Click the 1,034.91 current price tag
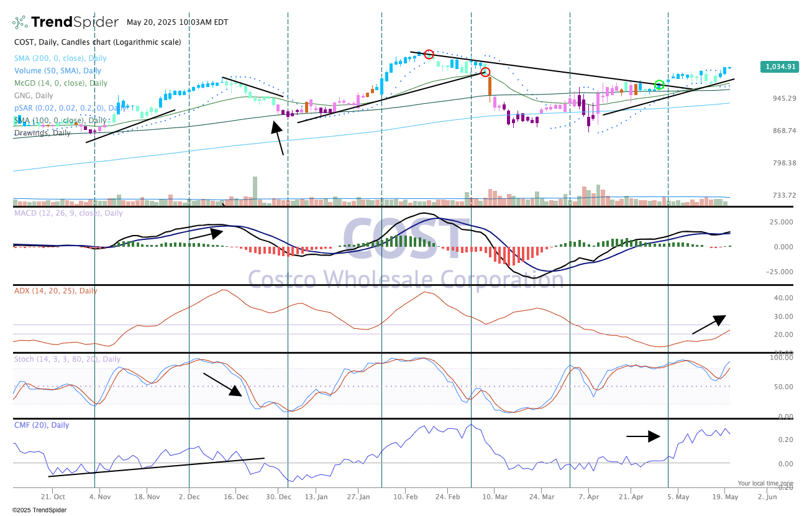The width and height of the screenshot is (812, 516). click(x=780, y=67)
